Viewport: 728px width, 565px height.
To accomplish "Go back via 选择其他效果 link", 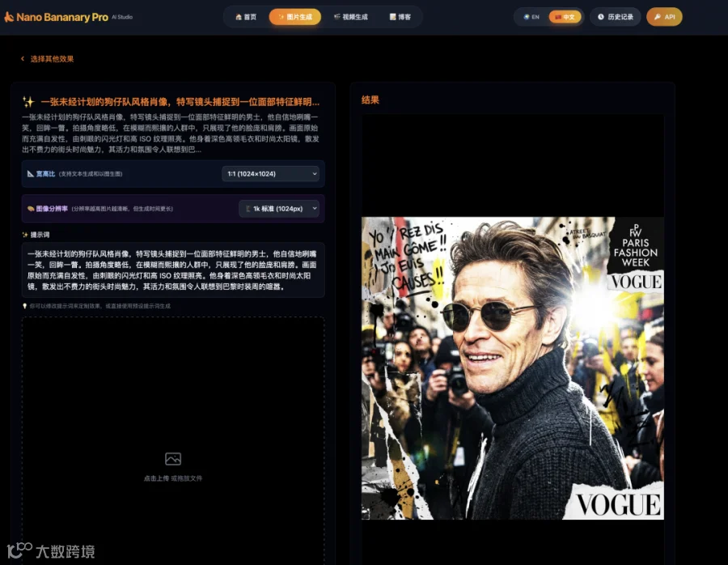I will coord(52,59).
